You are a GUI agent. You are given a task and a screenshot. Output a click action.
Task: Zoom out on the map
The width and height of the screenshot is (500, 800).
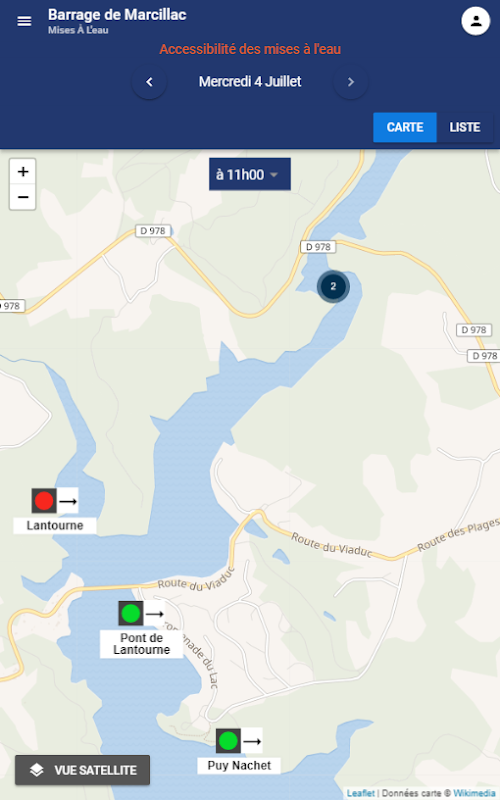coord(22,197)
